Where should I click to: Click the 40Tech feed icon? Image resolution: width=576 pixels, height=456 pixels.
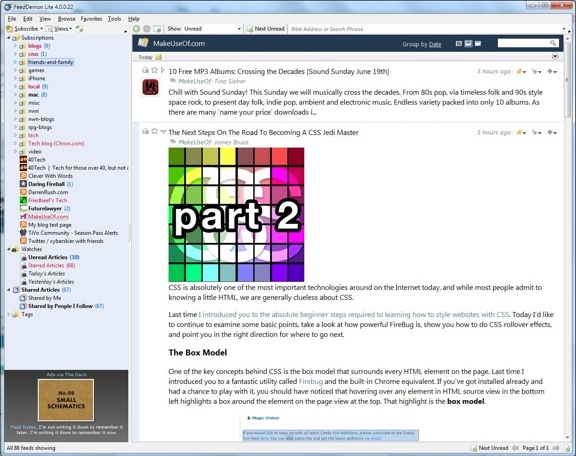pyautogui.click(x=23, y=159)
